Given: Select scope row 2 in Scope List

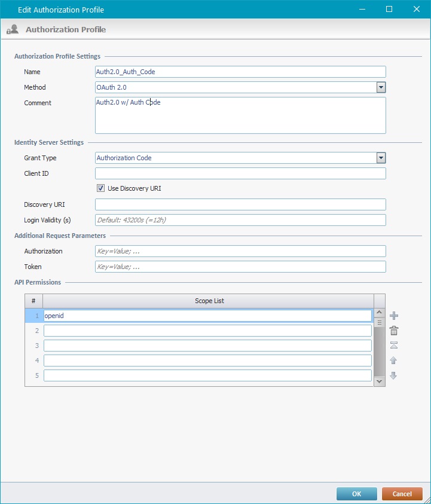Looking at the screenshot, I should tap(207, 331).
